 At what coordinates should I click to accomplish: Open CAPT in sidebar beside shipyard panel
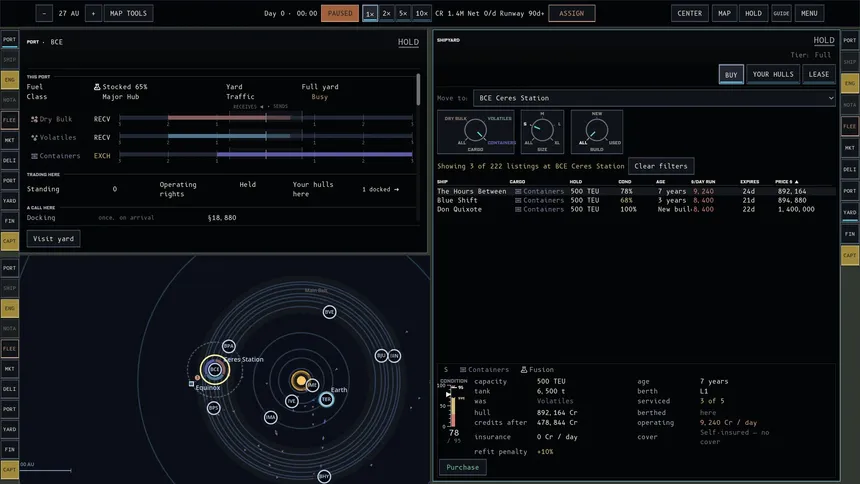click(x=850, y=255)
